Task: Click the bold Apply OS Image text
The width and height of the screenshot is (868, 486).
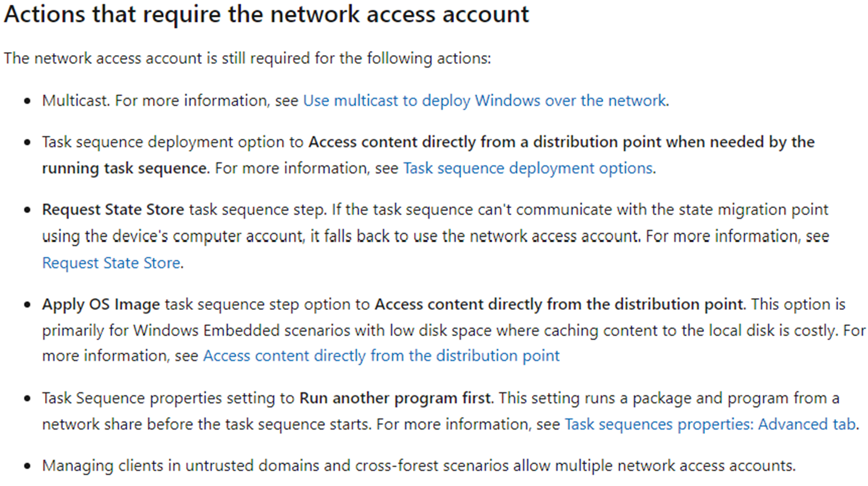Action: click(x=101, y=305)
